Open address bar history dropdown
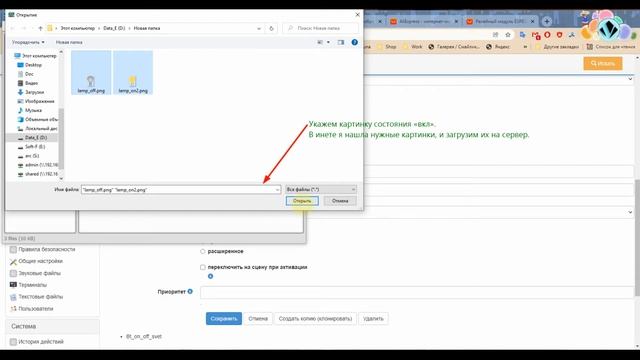 (x=259, y=28)
